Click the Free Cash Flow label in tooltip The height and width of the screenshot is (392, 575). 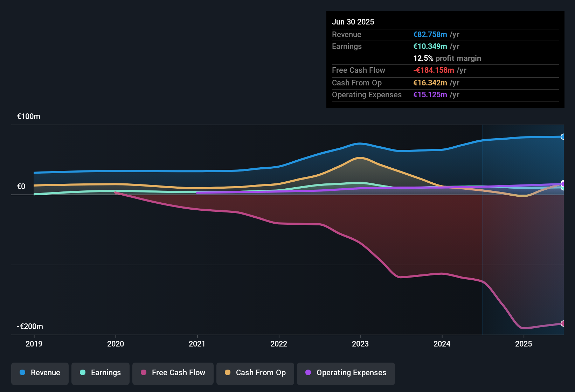(x=359, y=70)
